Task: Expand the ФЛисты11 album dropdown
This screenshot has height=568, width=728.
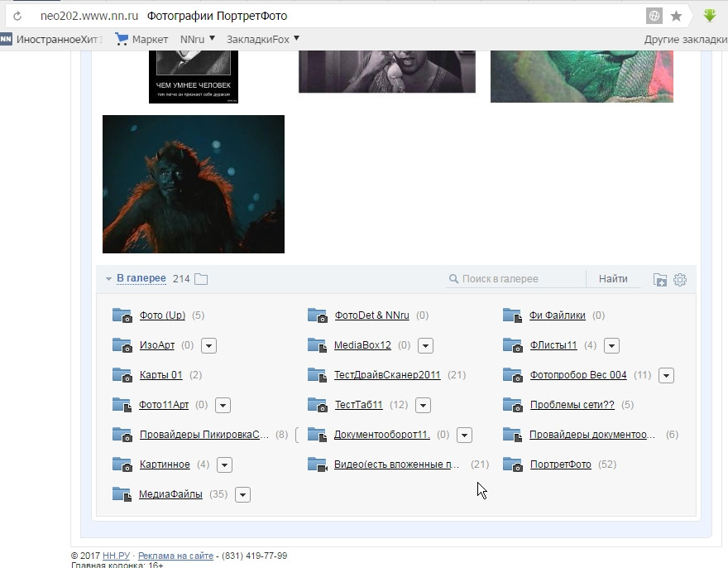Action: click(612, 345)
